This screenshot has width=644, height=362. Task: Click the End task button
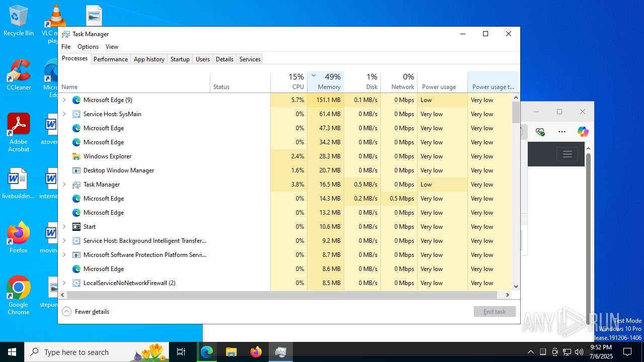495,312
